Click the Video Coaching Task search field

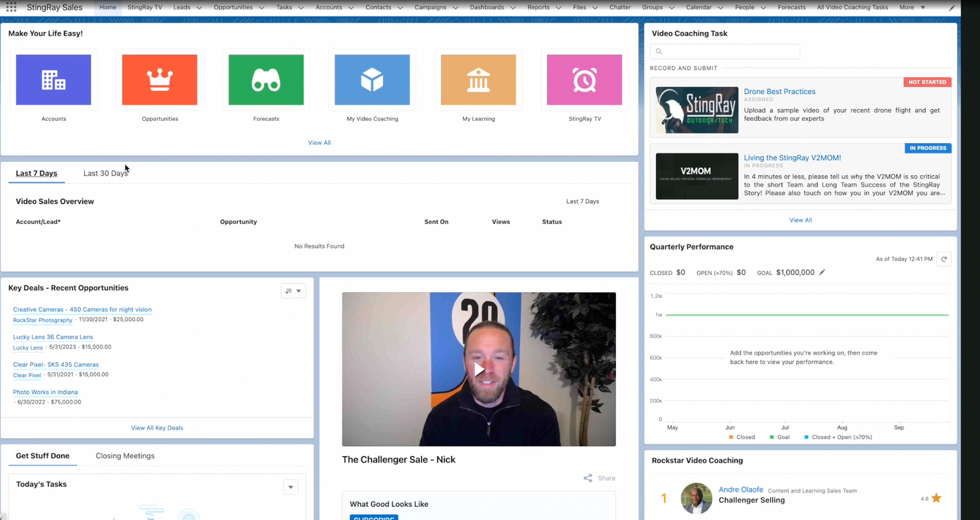click(x=725, y=51)
